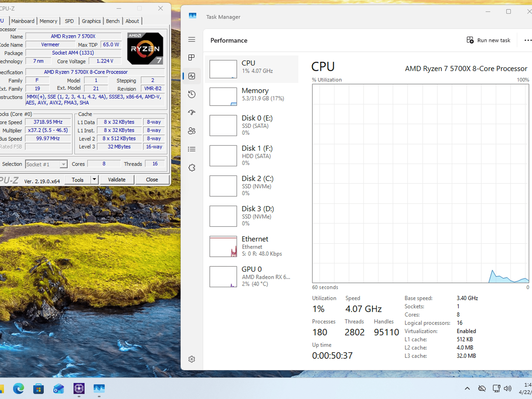Open the Socket #1 selection dropdown

pos(46,164)
